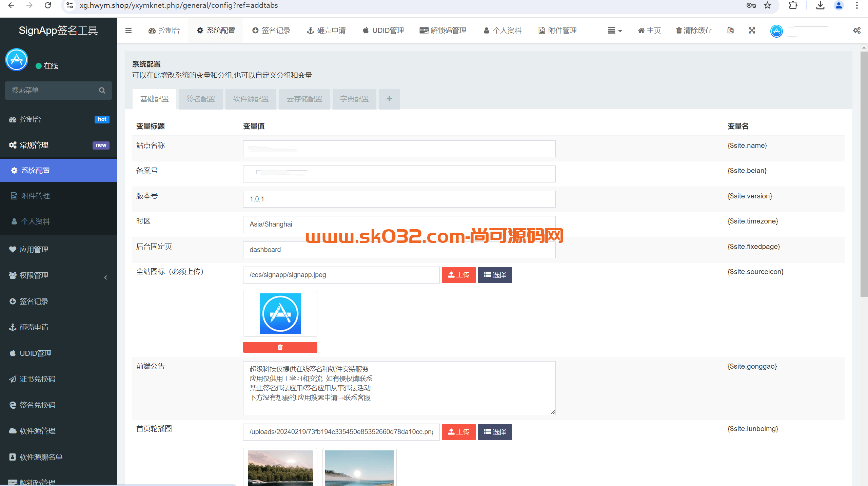The width and height of the screenshot is (868, 486).
Task: Open browser downloads icon
Action: [820, 5]
